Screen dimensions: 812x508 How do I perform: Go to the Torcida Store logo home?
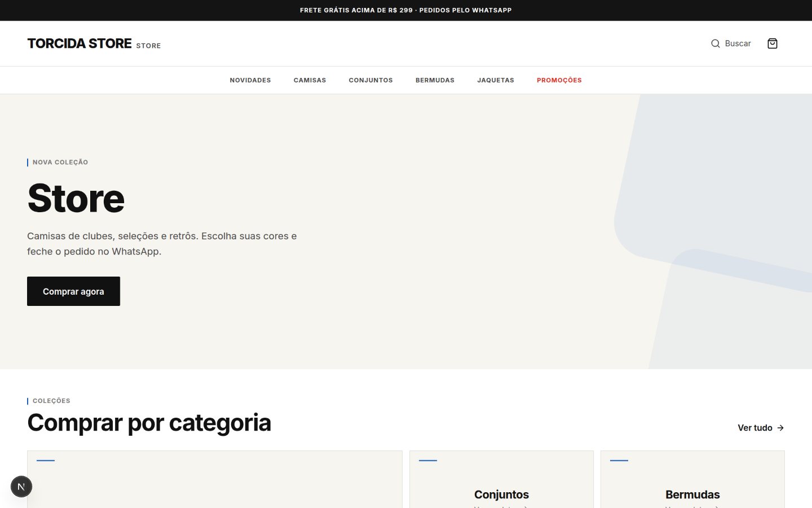tap(94, 43)
